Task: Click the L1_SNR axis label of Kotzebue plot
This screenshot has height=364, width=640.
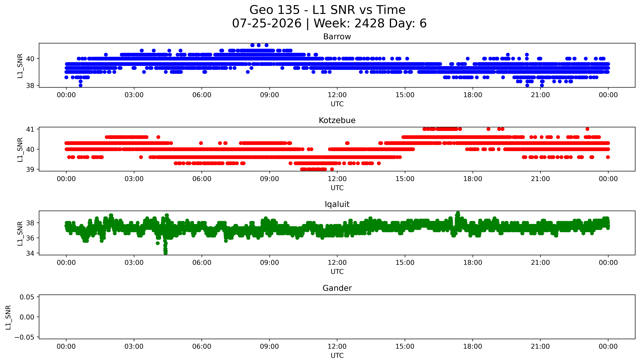Action: (x=20, y=150)
